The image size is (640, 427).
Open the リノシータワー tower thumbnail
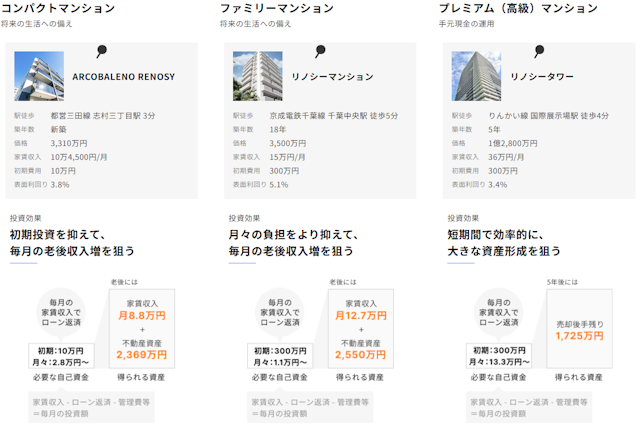476,76
